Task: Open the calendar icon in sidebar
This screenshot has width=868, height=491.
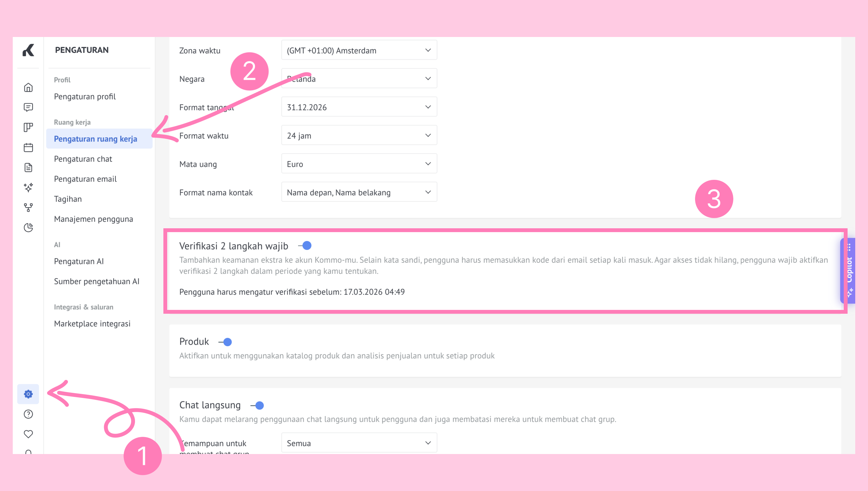Action: tap(28, 147)
